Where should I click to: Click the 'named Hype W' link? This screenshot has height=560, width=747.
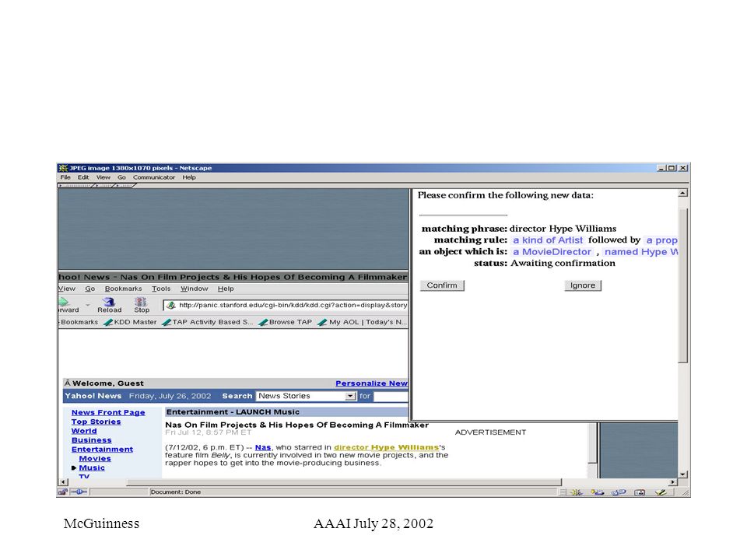(x=640, y=252)
